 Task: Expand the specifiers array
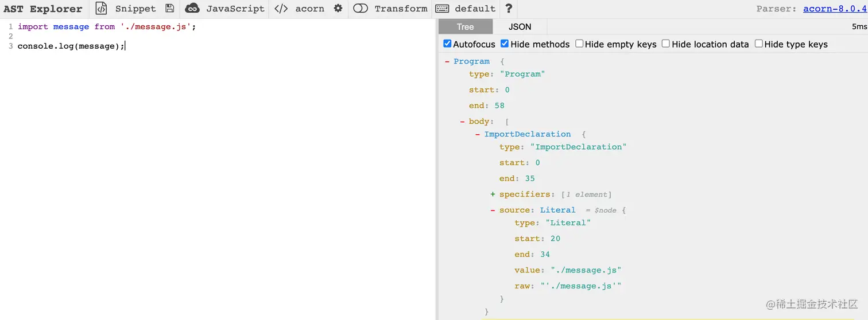[493, 194]
